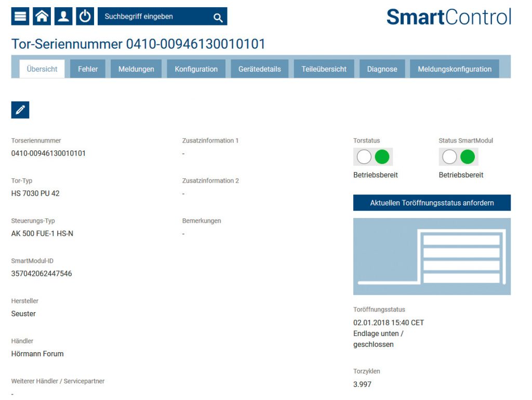Screen dimensions: 532x400
Task: Go to the home page icon
Action: (42, 16)
